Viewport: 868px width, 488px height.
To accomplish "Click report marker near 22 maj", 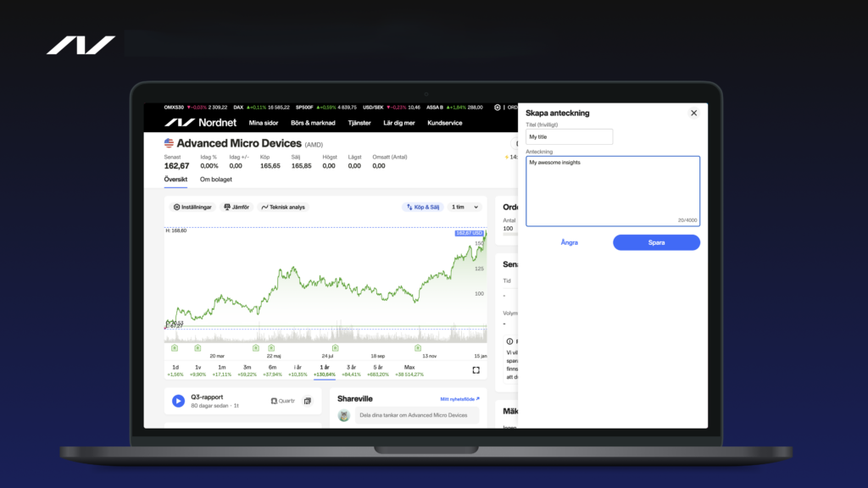I will point(271,348).
